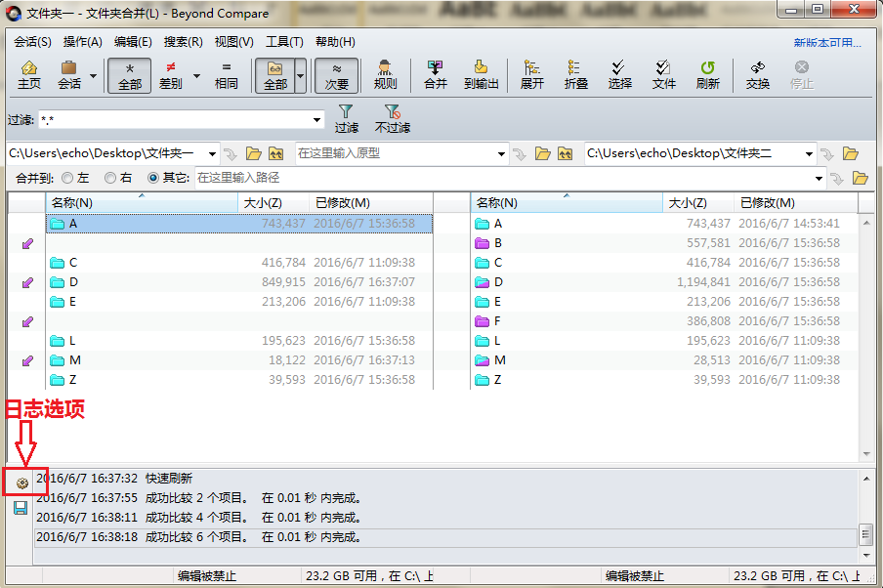Open the 工具(T) menu
Image resolution: width=883 pixels, height=588 pixels.
[x=282, y=41]
